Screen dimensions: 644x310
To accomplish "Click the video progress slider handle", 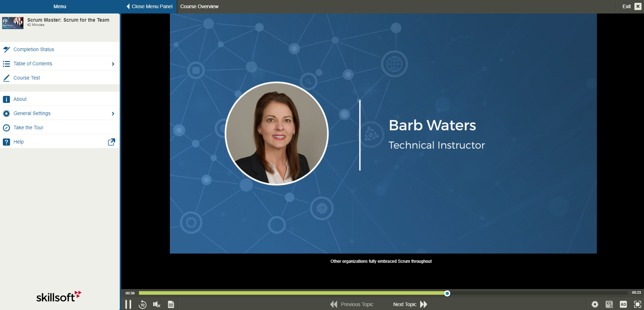I will click(x=447, y=293).
